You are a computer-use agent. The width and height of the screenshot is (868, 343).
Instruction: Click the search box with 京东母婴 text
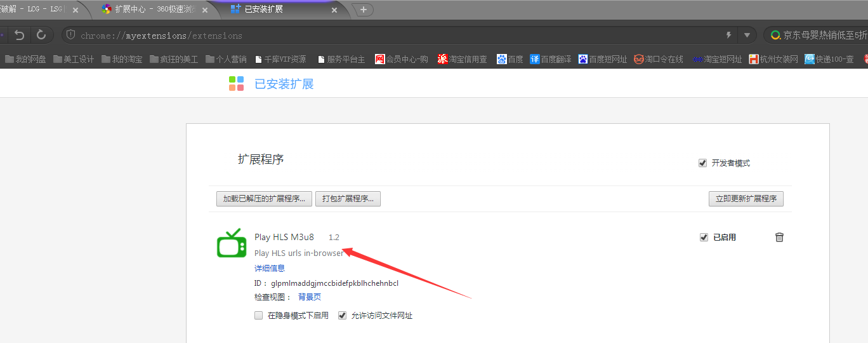(825, 35)
